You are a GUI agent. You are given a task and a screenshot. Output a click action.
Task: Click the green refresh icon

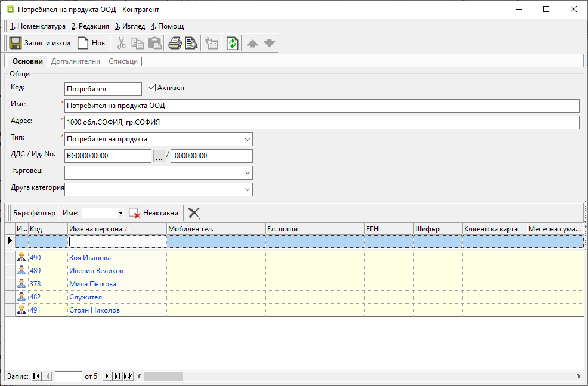(x=233, y=43)
